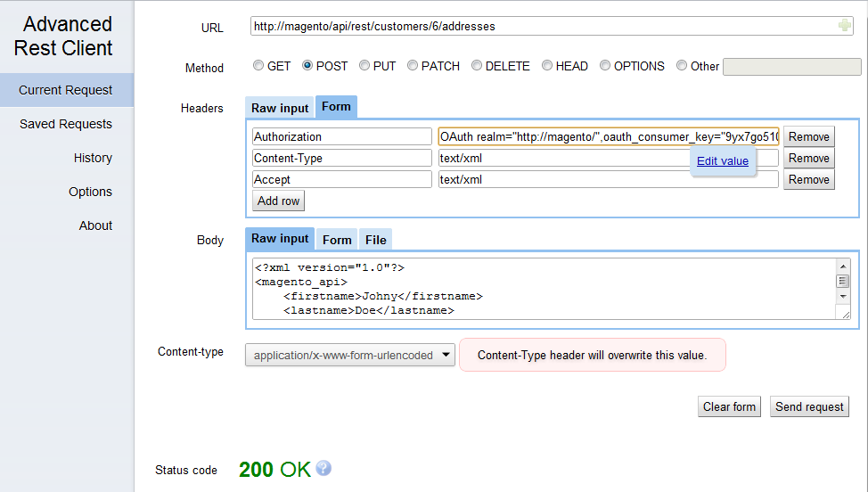
Task: Remove the Authorization header row
Action: point(809,136)
